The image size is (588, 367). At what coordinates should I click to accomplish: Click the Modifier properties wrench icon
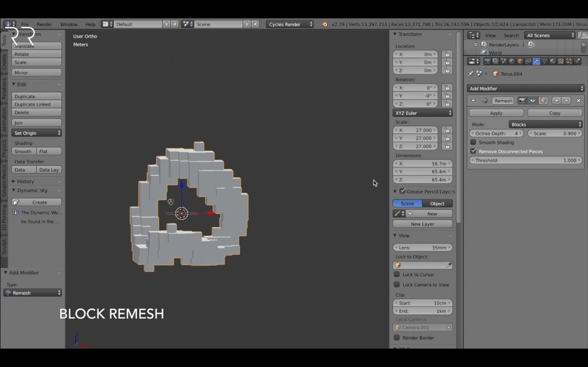click(x=537, y=61)
